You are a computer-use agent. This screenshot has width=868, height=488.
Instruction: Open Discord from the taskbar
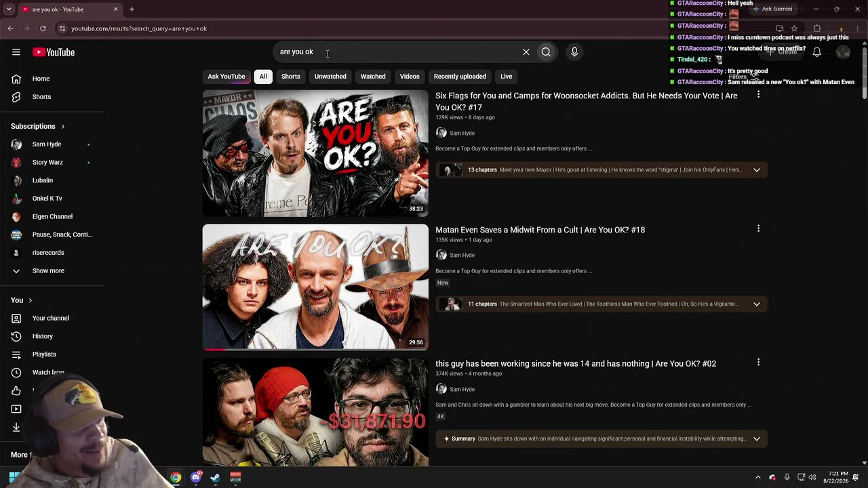coord(195,477)
